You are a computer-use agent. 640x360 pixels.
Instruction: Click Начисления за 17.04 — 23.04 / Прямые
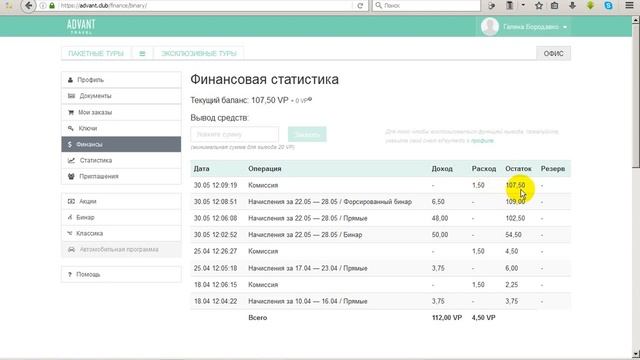click(308, 268)
